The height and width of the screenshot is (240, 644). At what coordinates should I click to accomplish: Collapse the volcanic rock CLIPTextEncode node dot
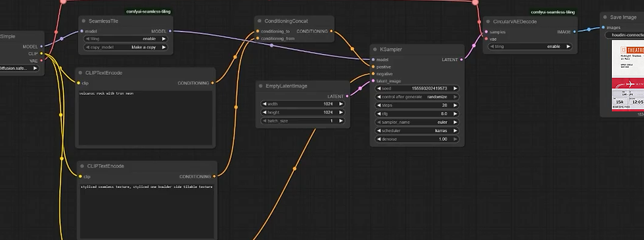80,73
